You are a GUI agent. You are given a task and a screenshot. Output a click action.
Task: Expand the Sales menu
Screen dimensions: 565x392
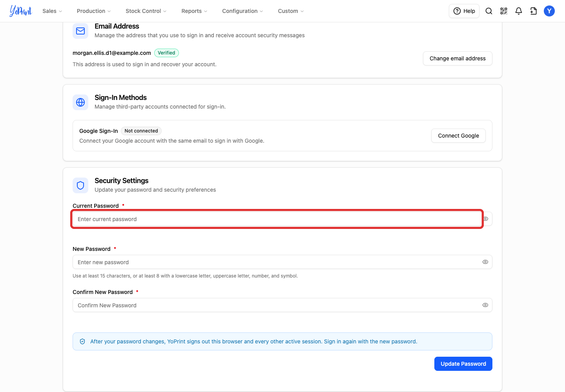[x=52, y=11]
